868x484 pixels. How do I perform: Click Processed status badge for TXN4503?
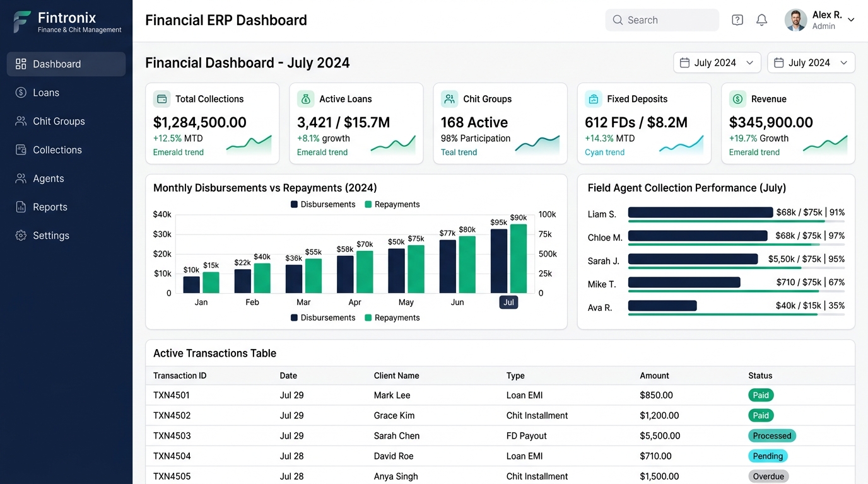pos(772,435)
